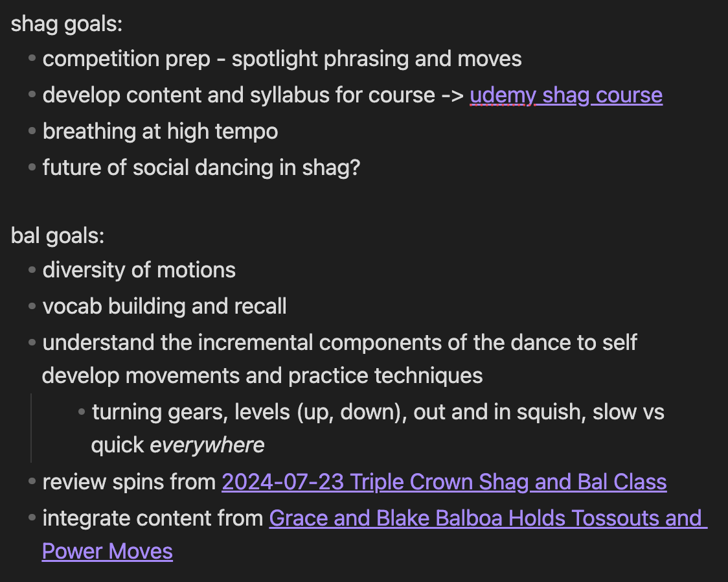This screenshot has height=582, width=728.
Task: Click the bullet before "diversity of motions"
Action: point(32,270)
